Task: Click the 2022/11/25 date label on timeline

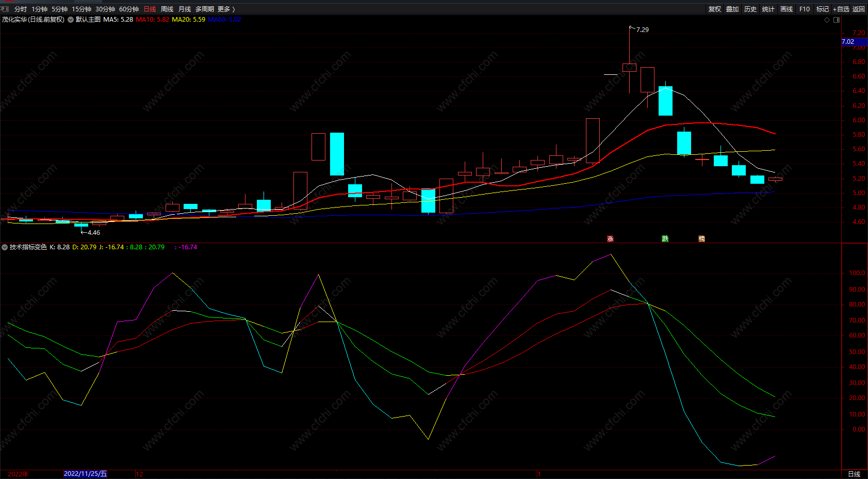Action: [85, 474]
